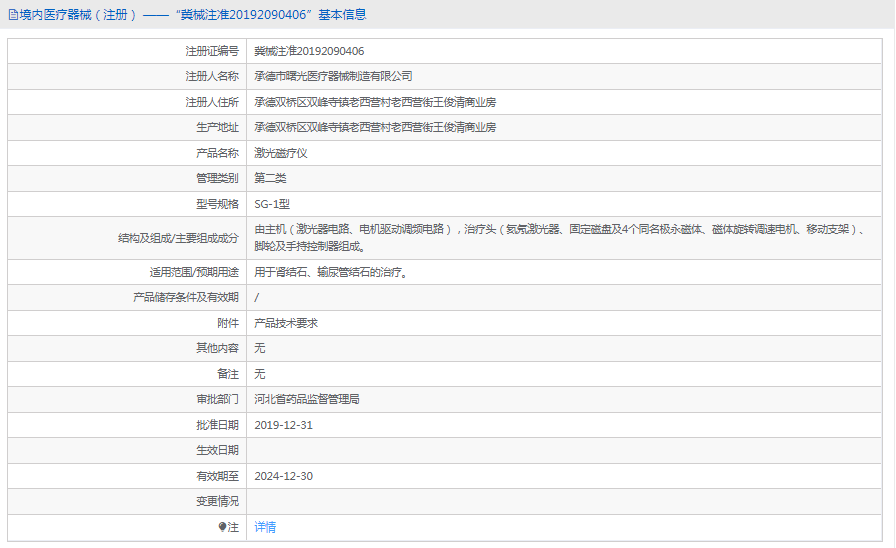Screen dimensions: 896x548
Task: Click the 生效日期 row label
Action: click(x=217, y=450)
